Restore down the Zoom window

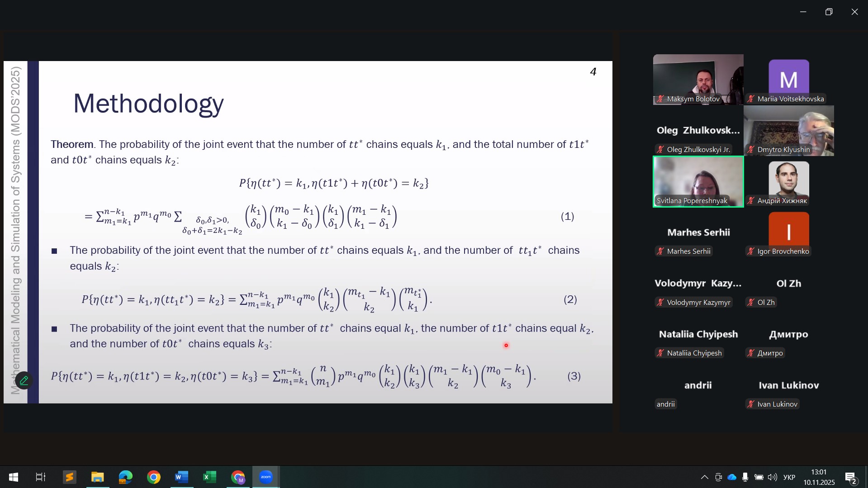point(829,12)
